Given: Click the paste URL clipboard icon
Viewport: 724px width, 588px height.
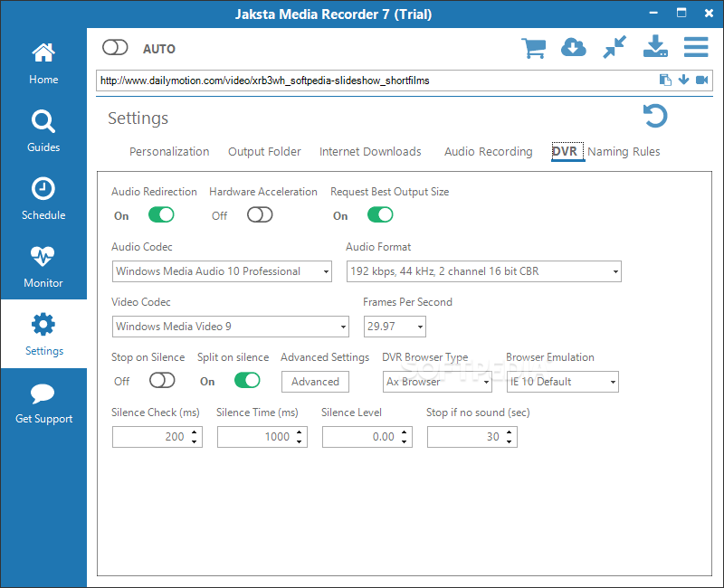Looking at the screenshot, I should click(x=665, y=80).
